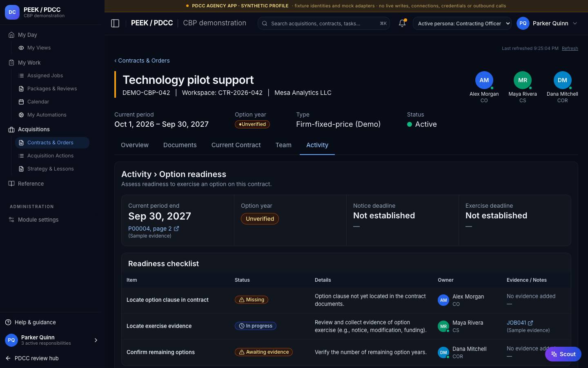Click the external link icon beside P00004
This screenshot has width=588, height=368.
click(176, 229)
